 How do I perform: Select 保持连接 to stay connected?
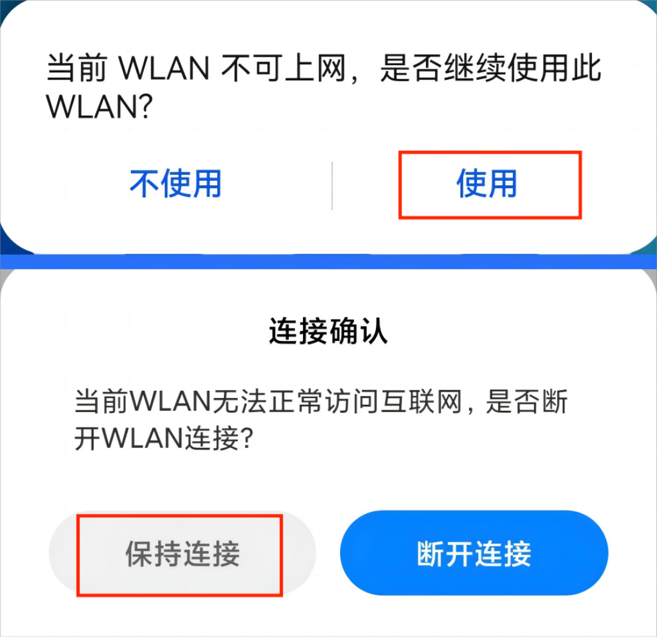pyautogui.click(x=182, y=553)
